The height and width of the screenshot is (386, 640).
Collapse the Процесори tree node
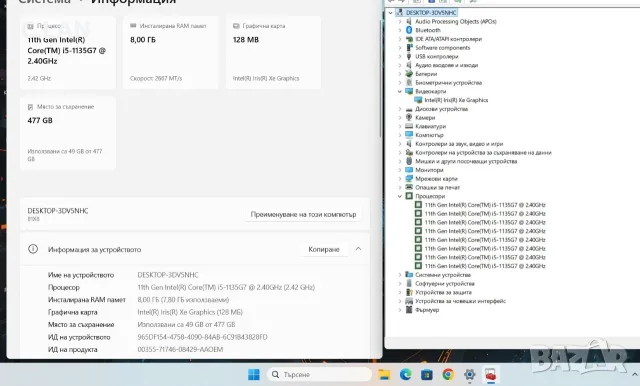point(400,196)
